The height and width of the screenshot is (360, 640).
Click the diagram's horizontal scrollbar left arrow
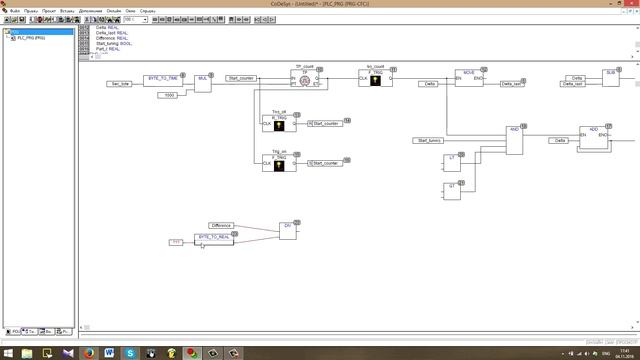pyautogui.click(x=81, y=327)
